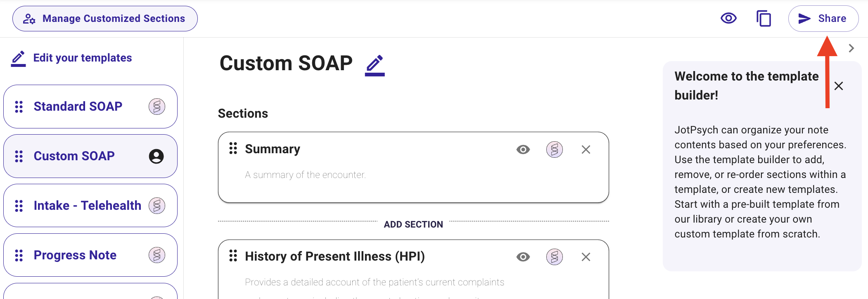Toggle visibility of the HPI section
Image resolution: width=868 pixels, height=299 pixels.
[523, 257]
